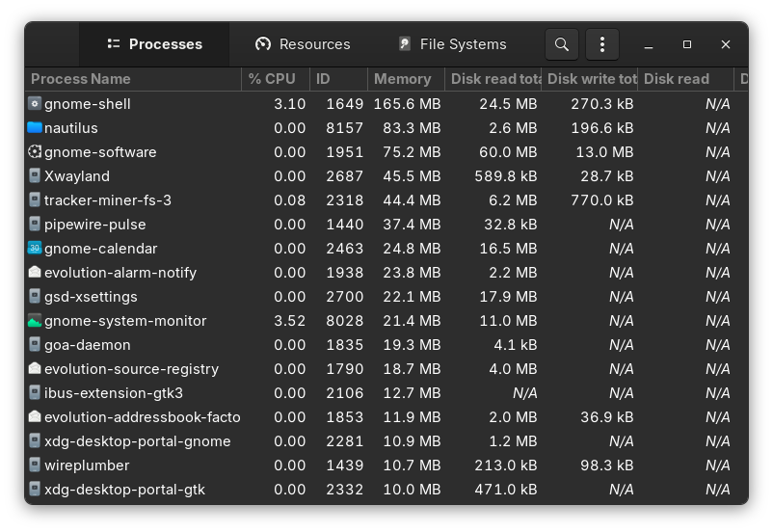The height and width of the screenshot is (532, 773).
Task: Click the evolution-source-registry envelope icon
Action: (x=35, y=369)
